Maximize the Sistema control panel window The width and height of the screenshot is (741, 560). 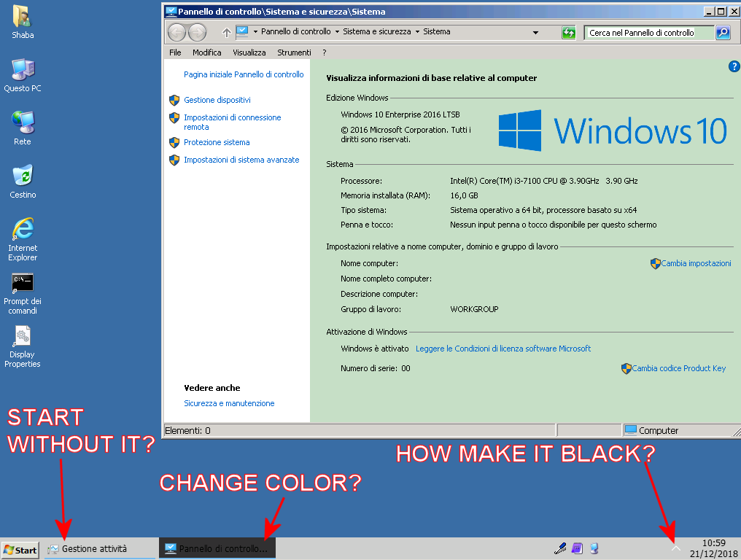[721, 12]
